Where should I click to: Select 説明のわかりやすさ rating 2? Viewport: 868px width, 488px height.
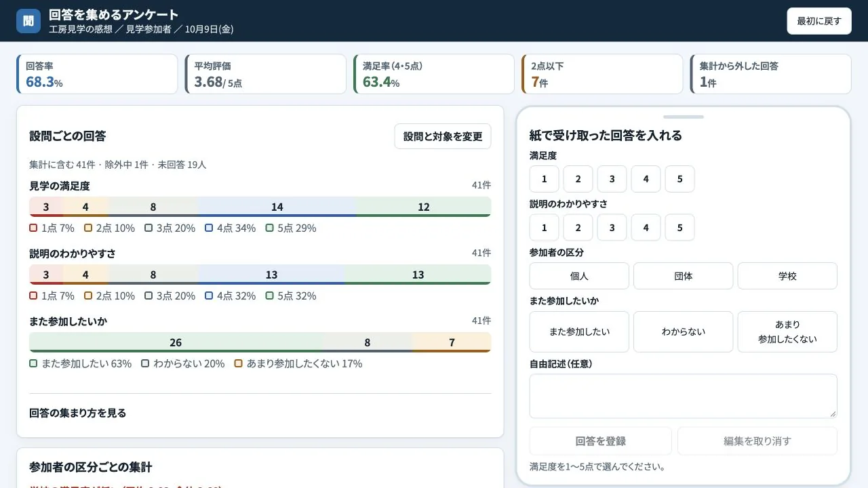pos(578,228)
